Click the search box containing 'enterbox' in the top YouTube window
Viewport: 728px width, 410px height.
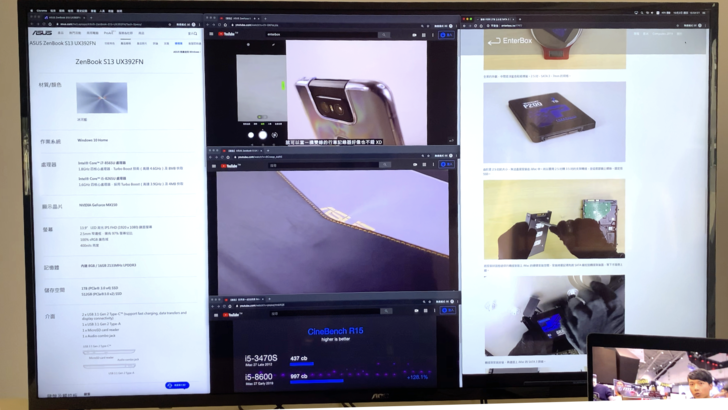coord(321,34)
